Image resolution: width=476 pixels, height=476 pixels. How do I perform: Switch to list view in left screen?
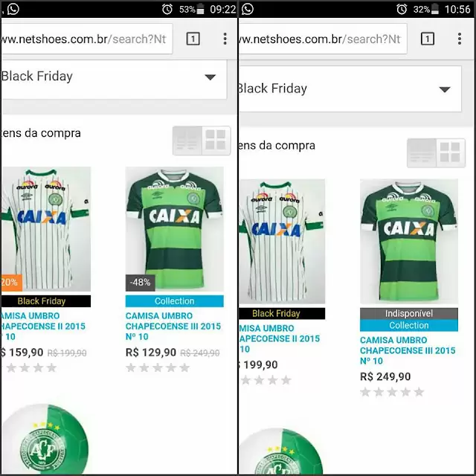[x=187, y=141]
